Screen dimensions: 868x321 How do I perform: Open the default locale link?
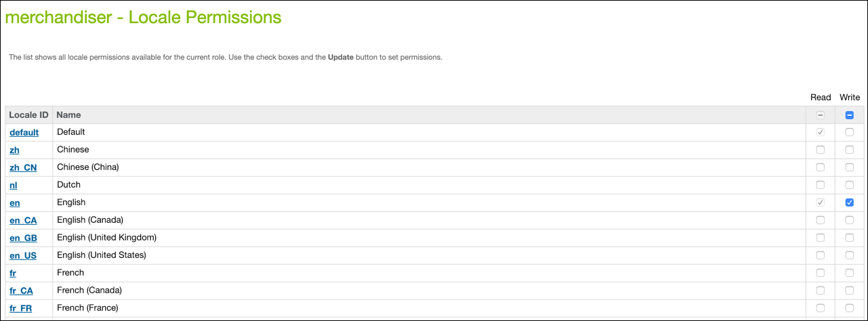pos(24,132)
